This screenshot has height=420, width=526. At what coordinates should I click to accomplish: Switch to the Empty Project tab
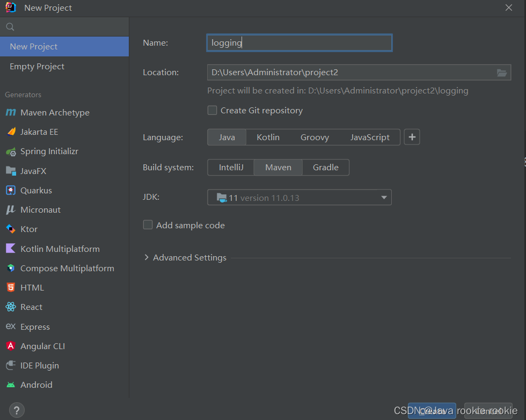coord(36,66)
